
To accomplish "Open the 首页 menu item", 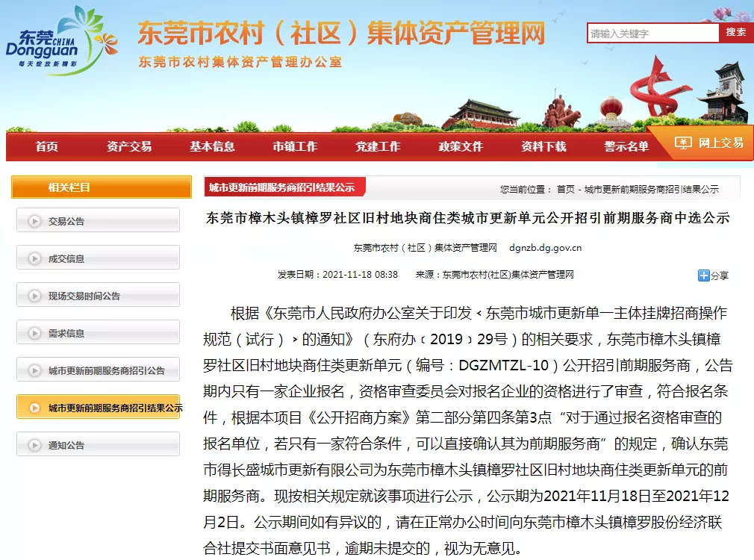I will coord(46,147).
